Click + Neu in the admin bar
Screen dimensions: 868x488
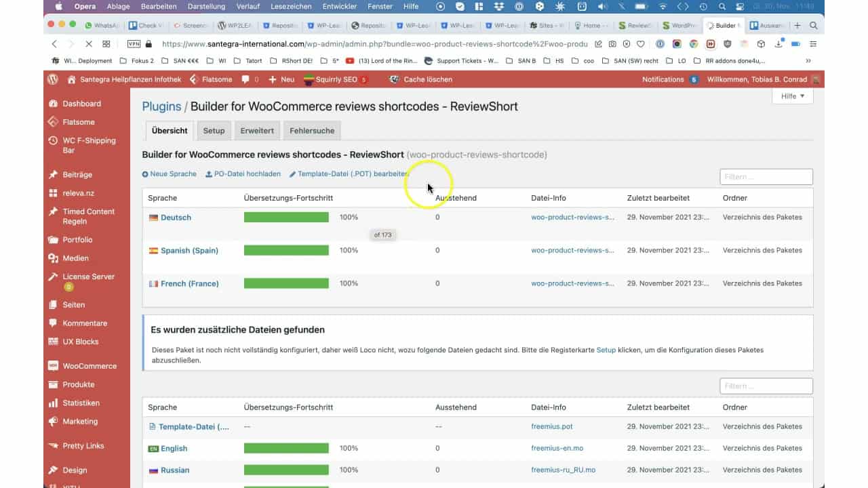click(281, 79)
